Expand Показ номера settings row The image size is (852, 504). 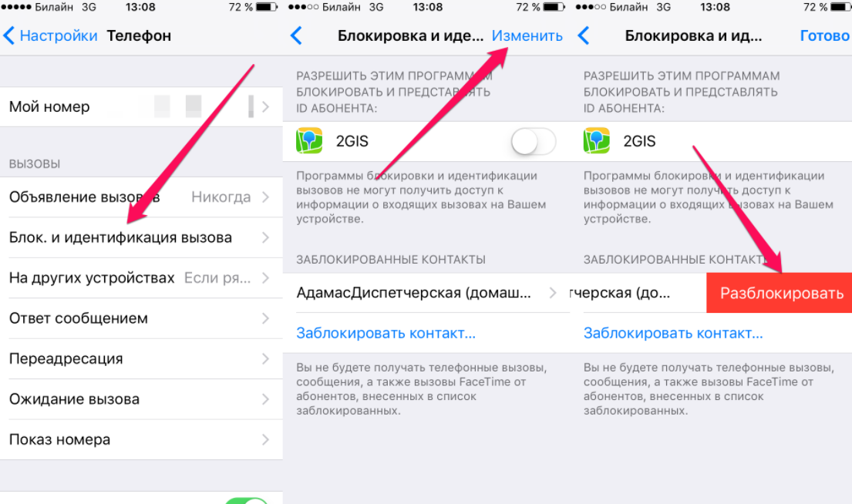tap(141, 440)
